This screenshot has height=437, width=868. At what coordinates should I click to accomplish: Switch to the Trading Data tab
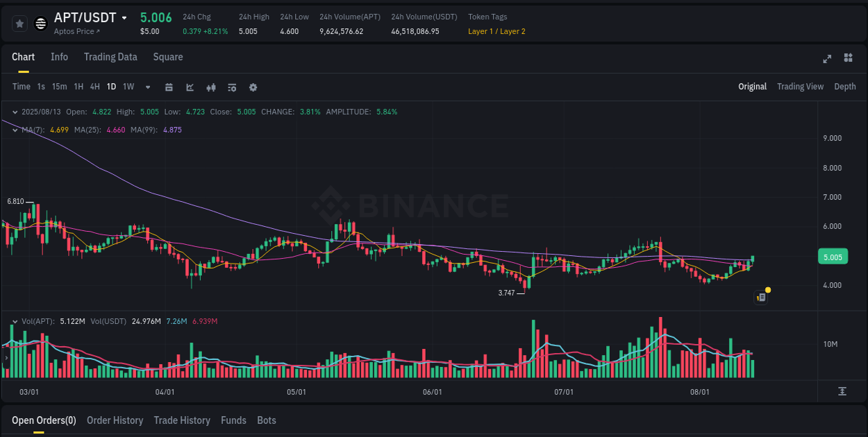110,57
